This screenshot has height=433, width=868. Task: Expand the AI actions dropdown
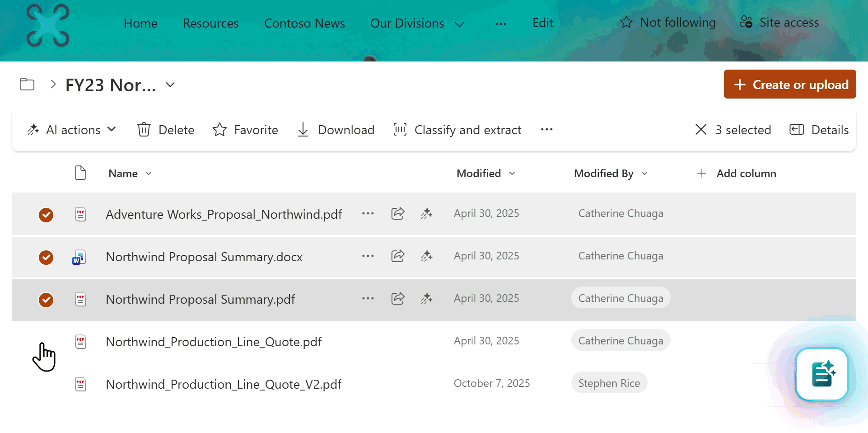[112, 130]
